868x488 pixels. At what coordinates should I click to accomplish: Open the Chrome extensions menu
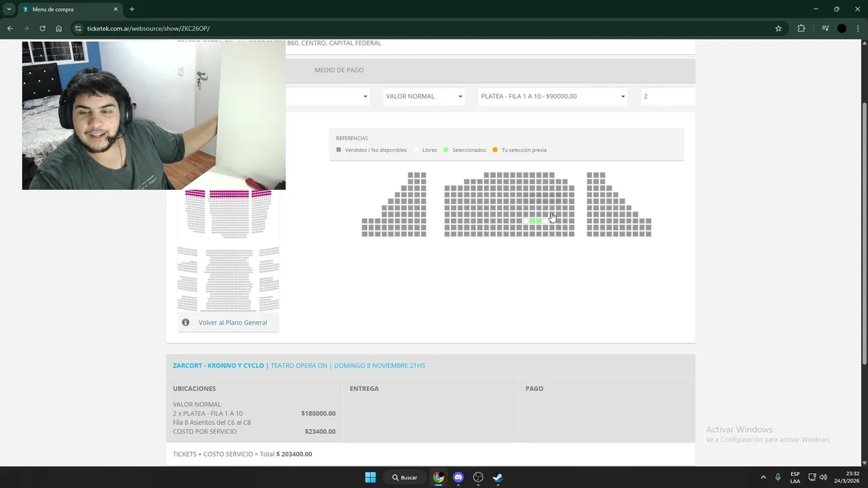(802, 28)
